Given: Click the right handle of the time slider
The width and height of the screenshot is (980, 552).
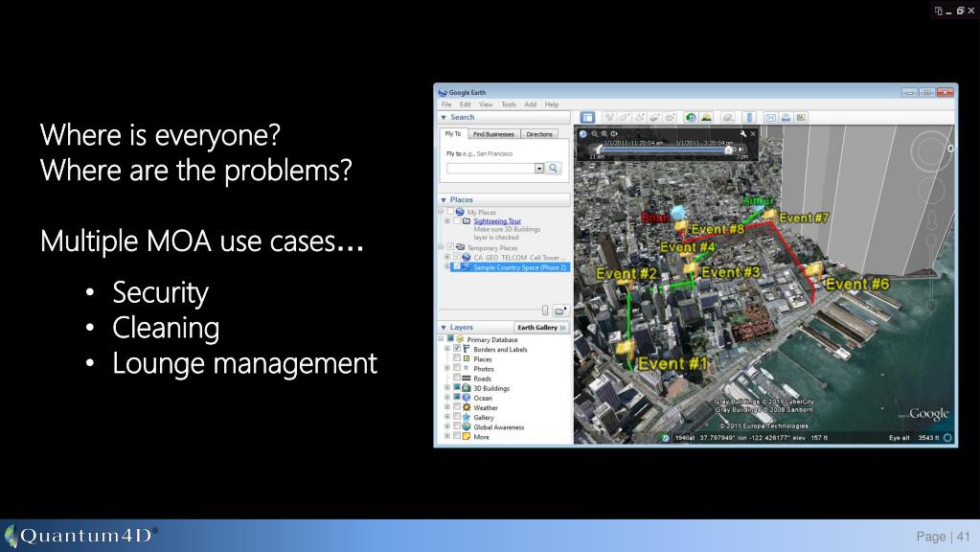Looking at the screenshot, I should [x=728, y=149].
